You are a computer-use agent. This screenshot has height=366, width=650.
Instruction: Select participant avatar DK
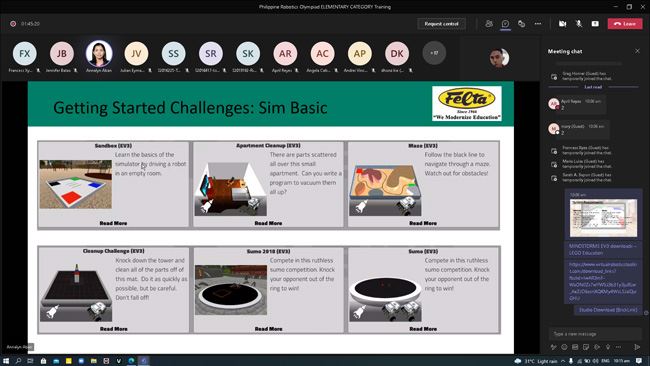click(397, 53)
